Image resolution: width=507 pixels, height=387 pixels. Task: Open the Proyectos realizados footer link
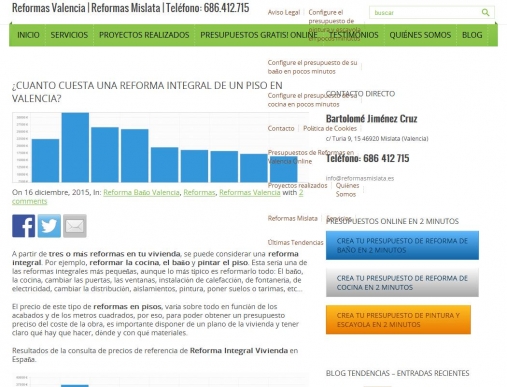click(x=297, y=186)
